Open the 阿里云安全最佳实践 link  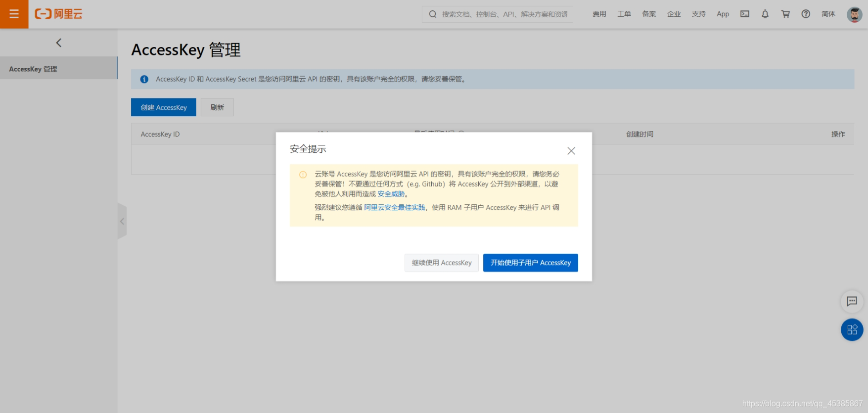pos(395,208)
